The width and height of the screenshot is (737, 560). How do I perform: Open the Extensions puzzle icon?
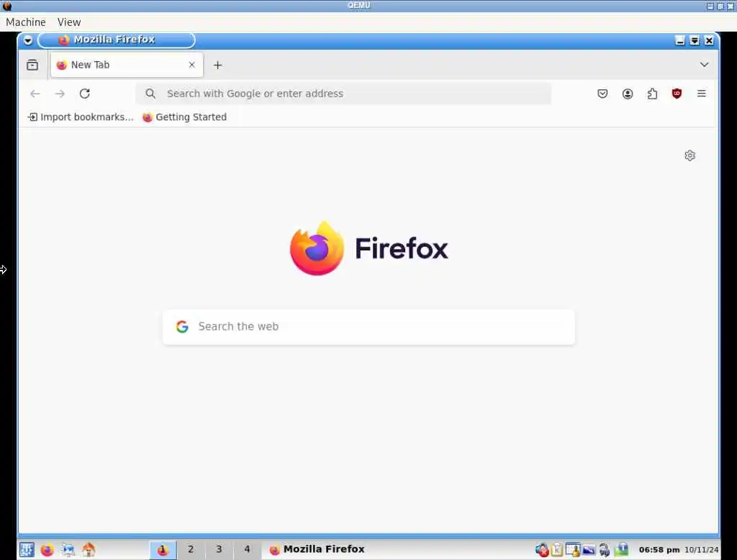pos(652,94)
